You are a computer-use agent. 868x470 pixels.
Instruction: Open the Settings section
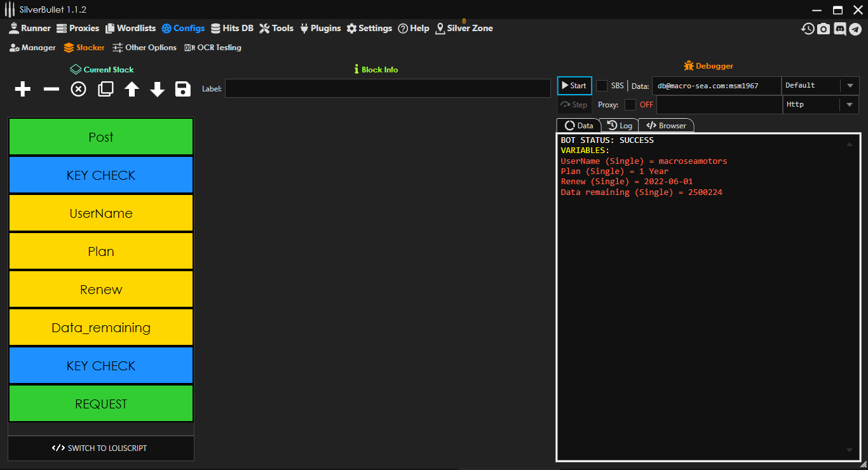tap(369, 28)
